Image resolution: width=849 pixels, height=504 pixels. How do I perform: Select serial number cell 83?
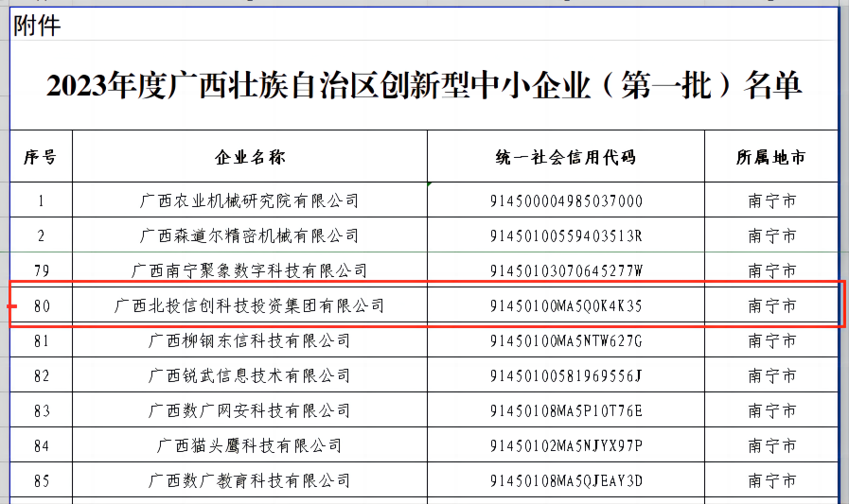tap(41, 410)
